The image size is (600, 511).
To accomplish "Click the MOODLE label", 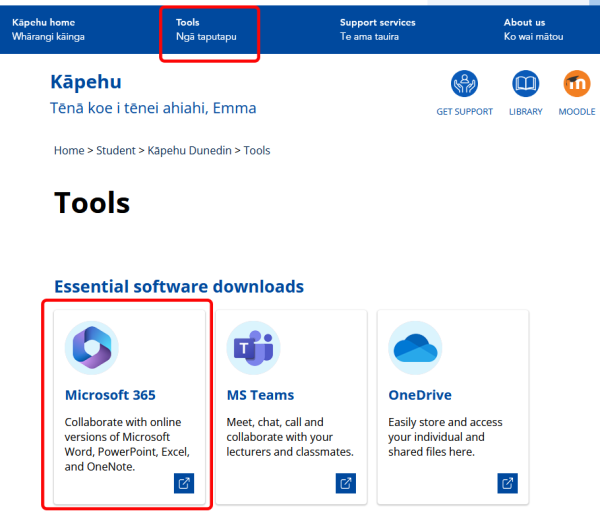I will 577,112.
